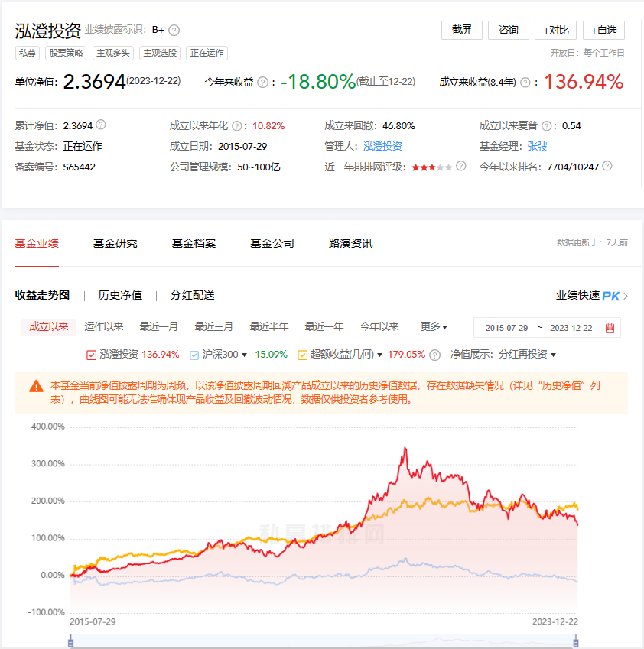This screenshot has height=649, width=644.
Task: Click the three-star rating icons
Action: [x=432, y=167]
